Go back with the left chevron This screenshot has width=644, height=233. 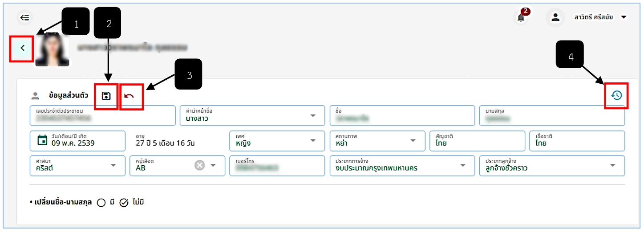click(x=22, y=48)
